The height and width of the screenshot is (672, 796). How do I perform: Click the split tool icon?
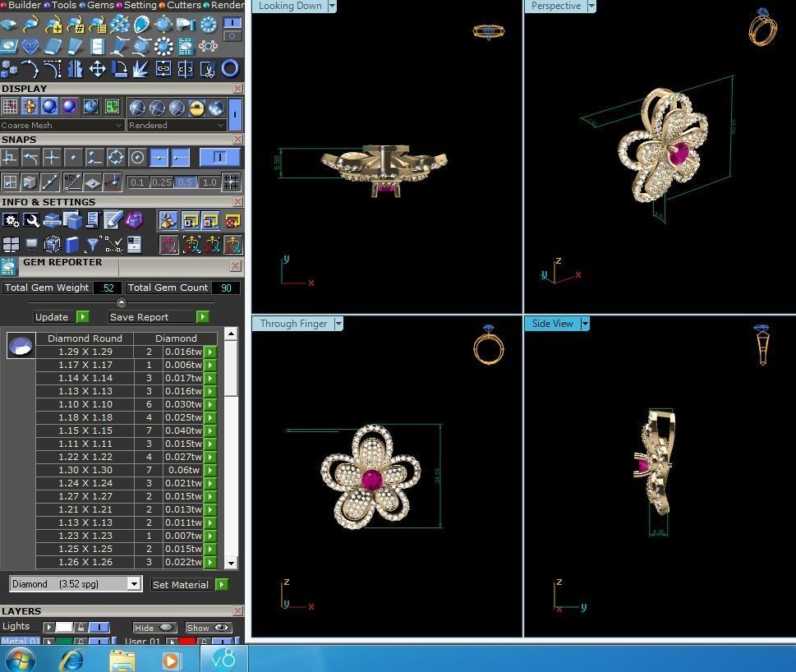tap(186, 68)
